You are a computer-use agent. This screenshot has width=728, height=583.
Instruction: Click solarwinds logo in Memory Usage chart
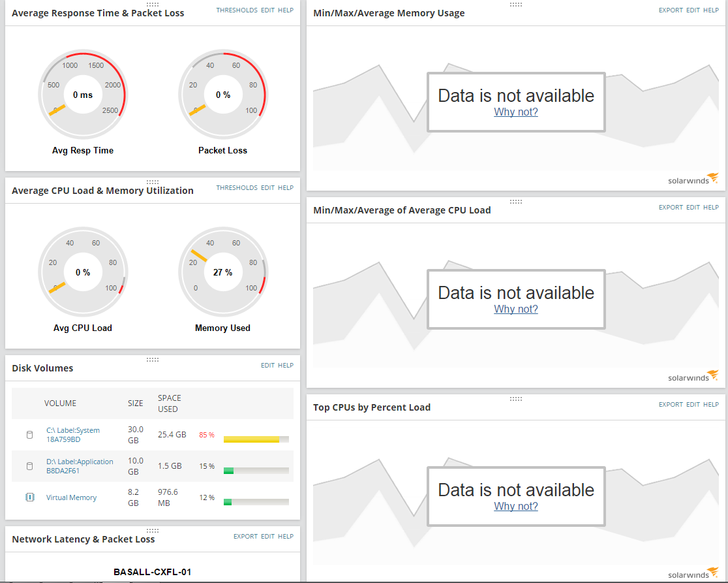[x=693, y=180]
